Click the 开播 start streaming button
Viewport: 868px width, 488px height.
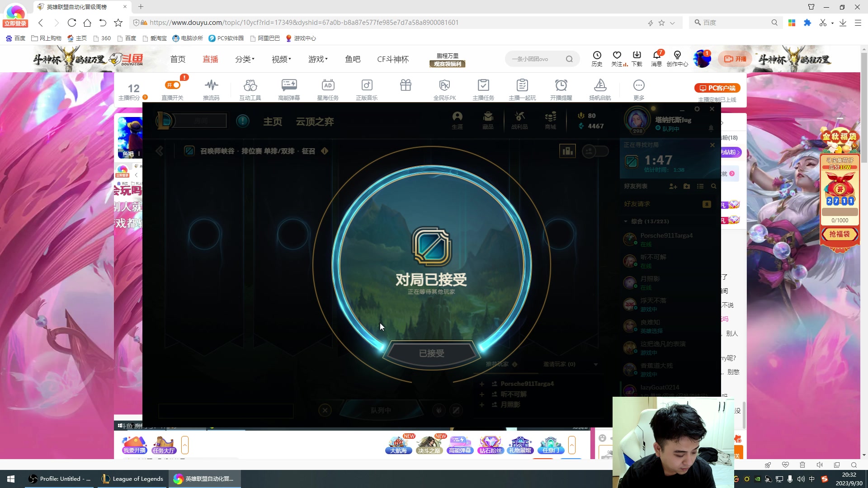click(735, 59)
